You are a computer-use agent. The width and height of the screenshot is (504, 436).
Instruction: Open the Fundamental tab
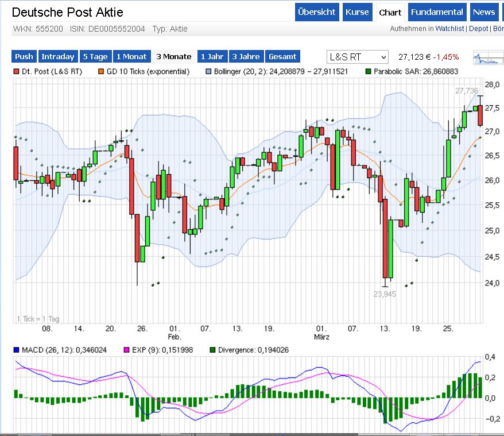(x=437, y=12)
